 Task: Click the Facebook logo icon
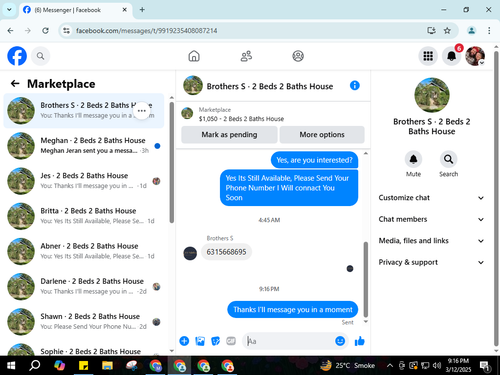[x=17, y=56]
